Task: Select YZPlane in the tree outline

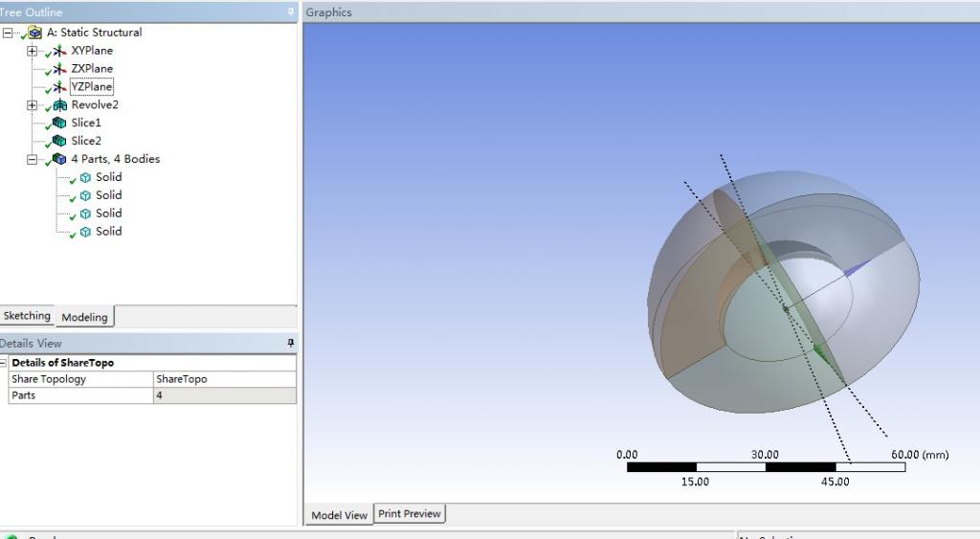Action: coord(92,87)
